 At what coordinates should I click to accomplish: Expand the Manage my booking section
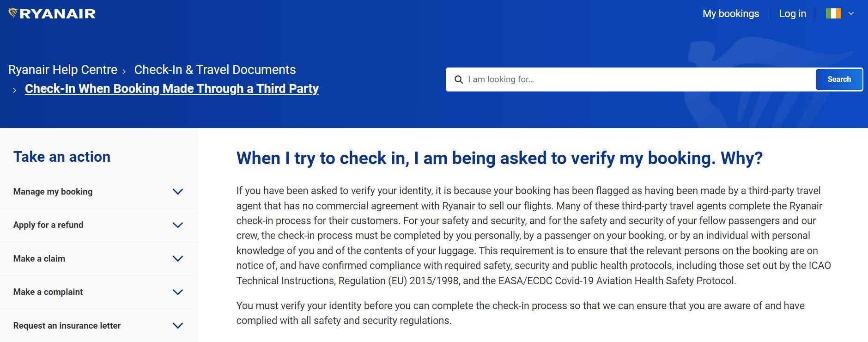(x=178, y=192)
